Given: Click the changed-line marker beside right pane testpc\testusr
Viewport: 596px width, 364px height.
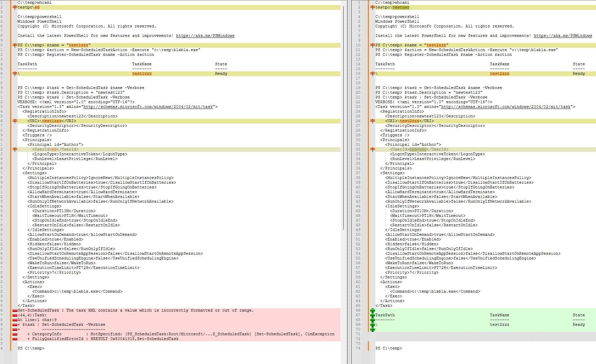Looking at the screenshot, I should coord(373,7).
